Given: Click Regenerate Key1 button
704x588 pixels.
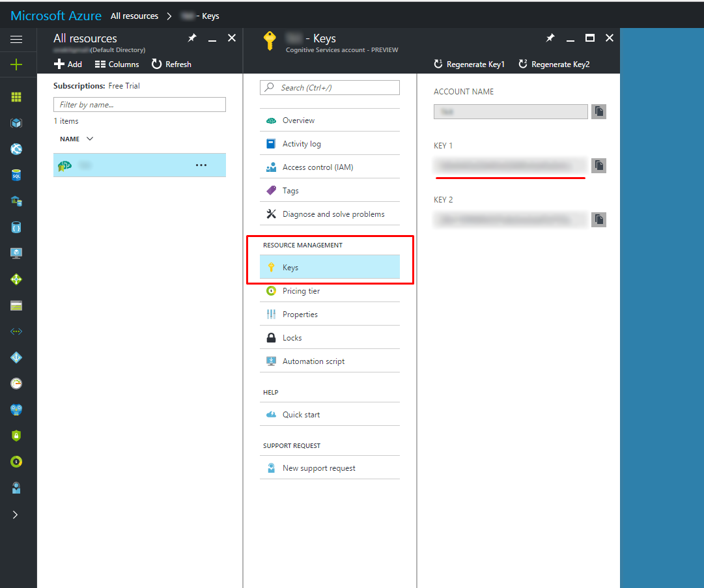Looking at the screenshot, I should pos(469,64).
